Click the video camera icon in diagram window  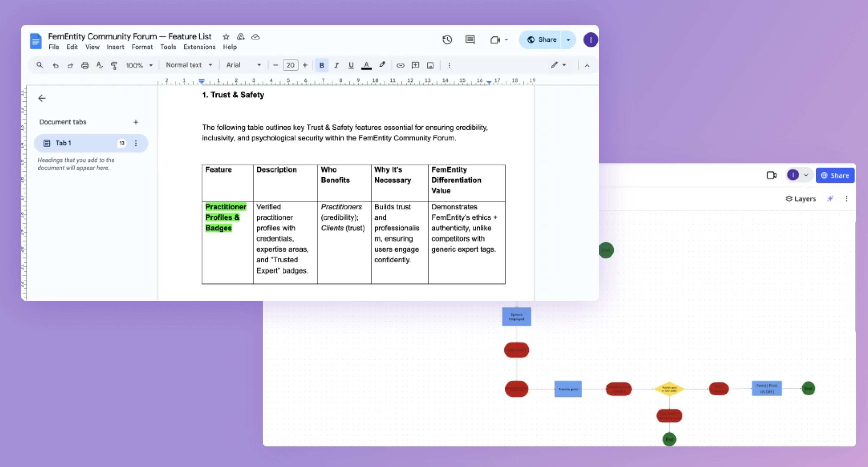[x=772, y=175]
